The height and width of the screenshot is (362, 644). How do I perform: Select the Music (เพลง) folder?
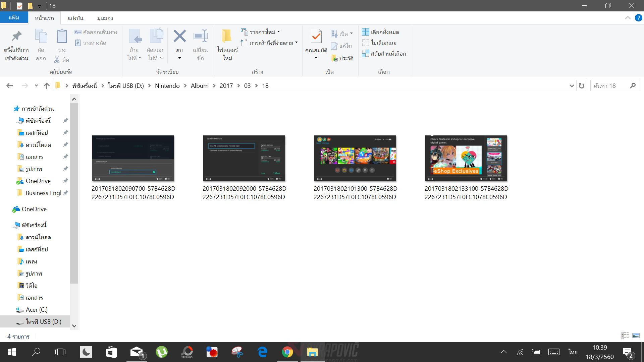28,261
